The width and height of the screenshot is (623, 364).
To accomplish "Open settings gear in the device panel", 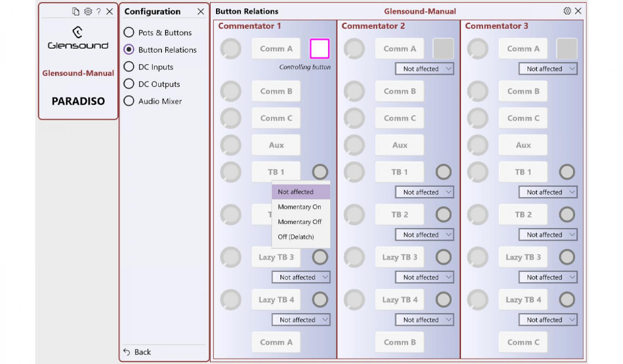I will 88,11.
